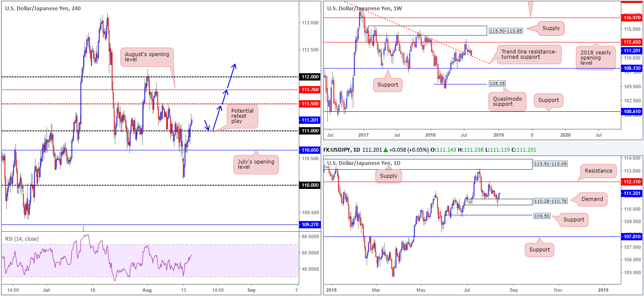Click the 112.500 axis value on the 240 chart
Viewport: 644px width, 296px height.
point(310,50)
